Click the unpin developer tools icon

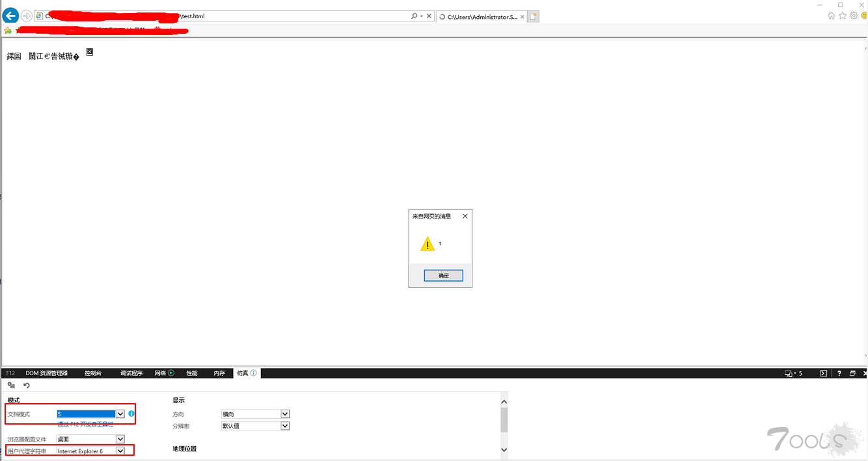852,373
